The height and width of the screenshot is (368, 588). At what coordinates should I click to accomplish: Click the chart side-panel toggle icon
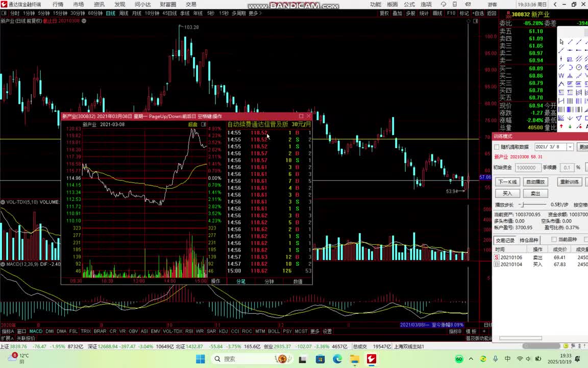coord(476,21)
